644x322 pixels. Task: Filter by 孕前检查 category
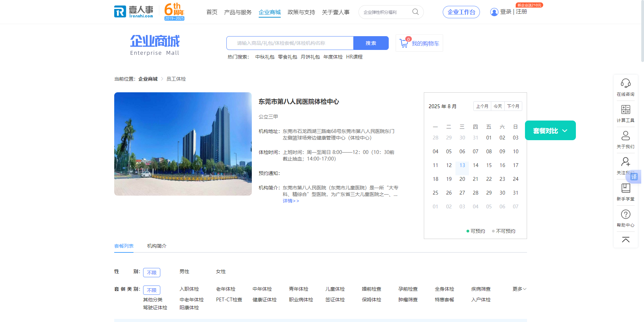tap(408, 289)
